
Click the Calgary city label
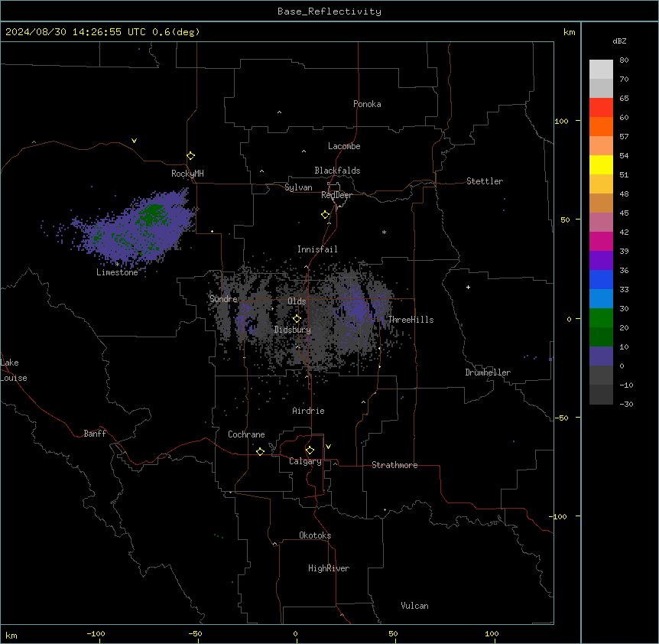305,461
